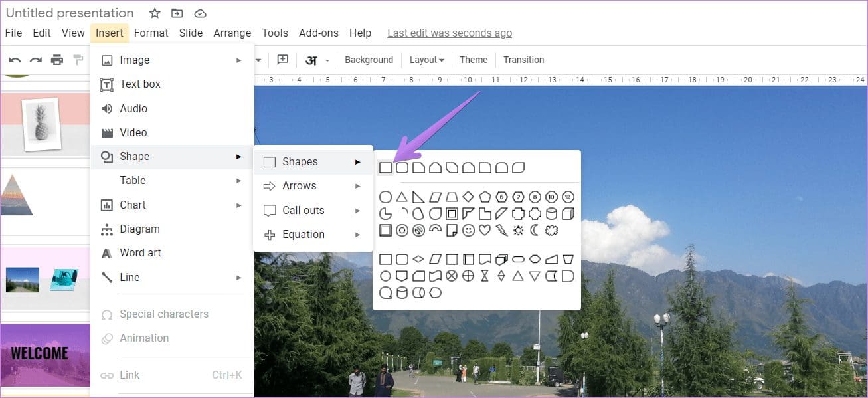Expand the Equation submenu entry
This screenshot has height=398, width=868.
[x=313, y=235]
